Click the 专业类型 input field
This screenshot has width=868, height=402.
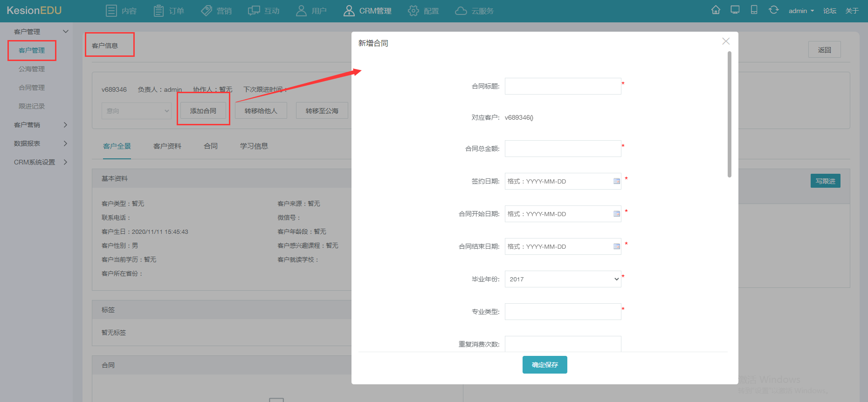coord(563,312)
